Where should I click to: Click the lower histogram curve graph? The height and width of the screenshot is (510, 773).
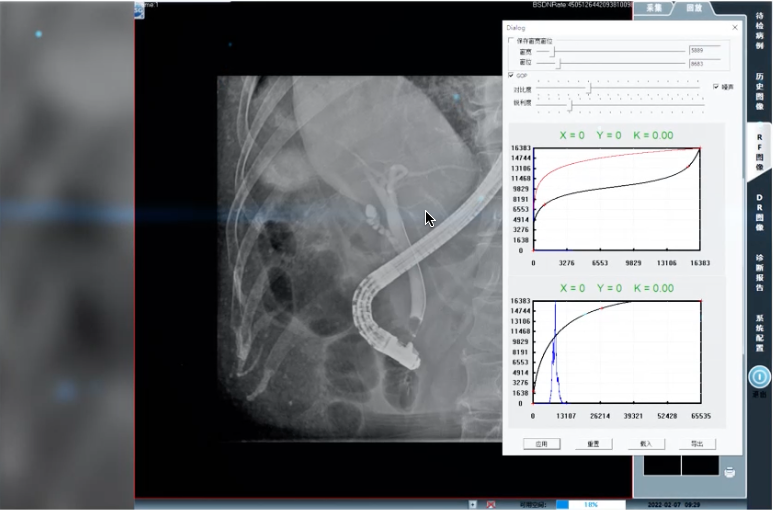pos(617,352)
